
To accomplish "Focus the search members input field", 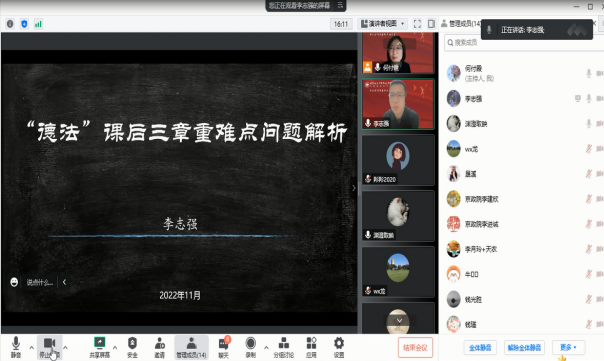I will click(524, 42).
